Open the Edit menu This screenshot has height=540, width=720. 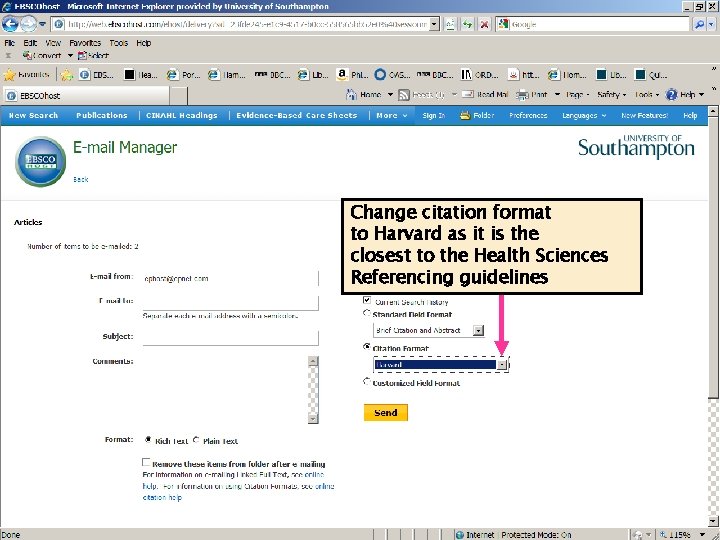[30, 43]
